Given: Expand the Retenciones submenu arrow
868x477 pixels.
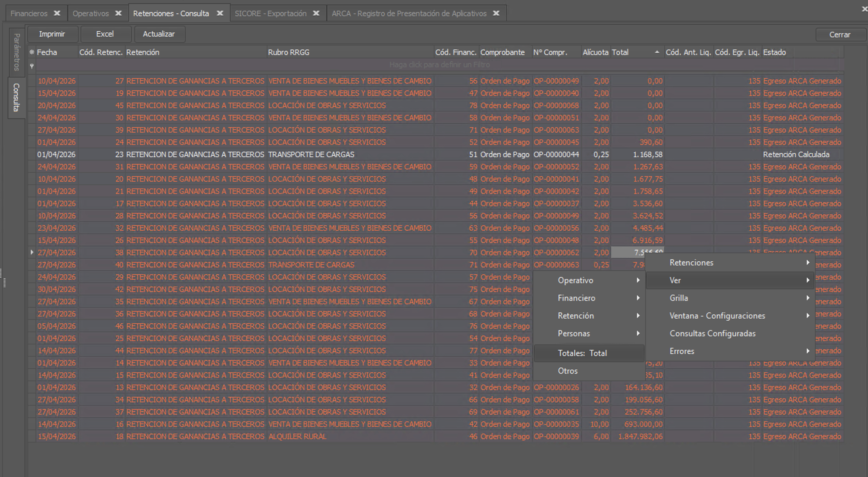Looking at the screenshot, I should [x=808, y=263].
